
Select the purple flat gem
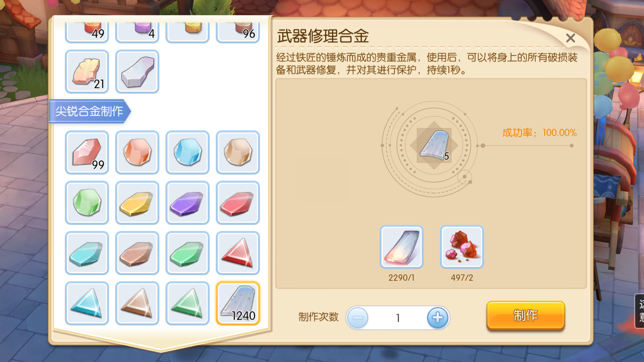coord(188,203)
